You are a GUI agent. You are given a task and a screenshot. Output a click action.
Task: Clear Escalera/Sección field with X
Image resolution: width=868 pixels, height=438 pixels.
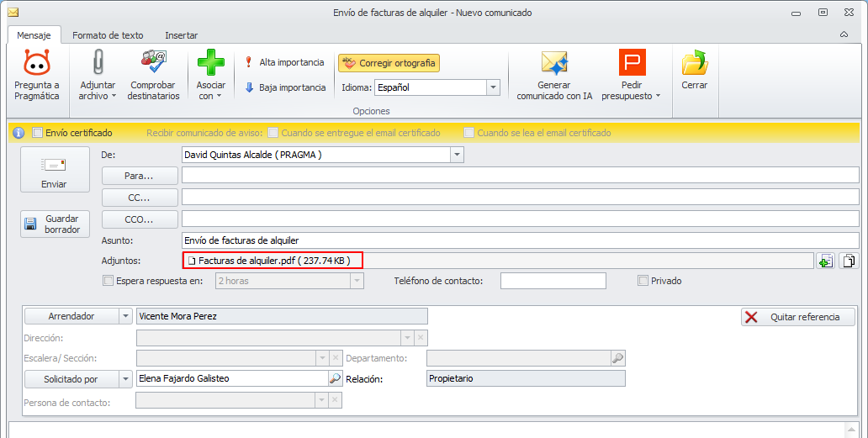tap(335, 358)
